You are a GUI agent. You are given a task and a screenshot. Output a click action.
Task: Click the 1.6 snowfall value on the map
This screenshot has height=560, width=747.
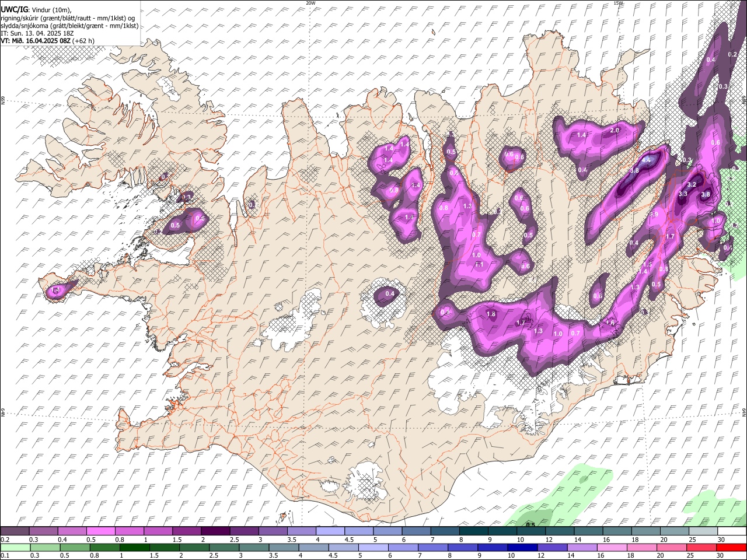pos(610,323)
